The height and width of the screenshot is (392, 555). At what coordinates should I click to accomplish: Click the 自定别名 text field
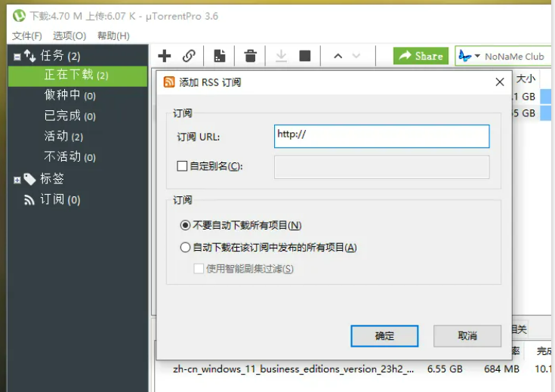381,167
